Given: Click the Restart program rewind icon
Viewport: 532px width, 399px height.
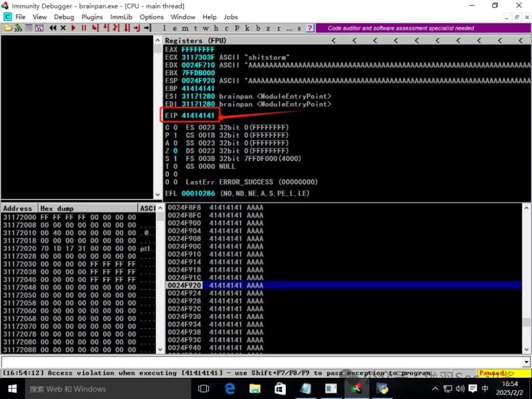Looking at the screenshot, I should (53, 28).
